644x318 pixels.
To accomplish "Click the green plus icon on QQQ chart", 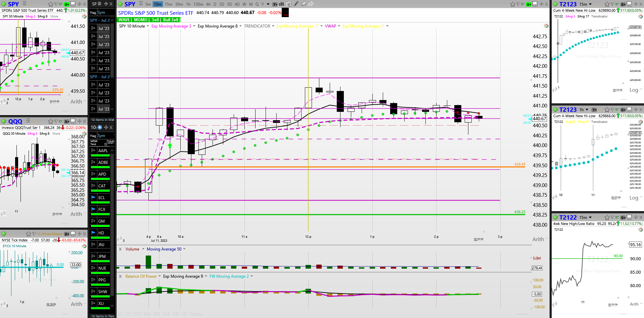I will (4, 121).
